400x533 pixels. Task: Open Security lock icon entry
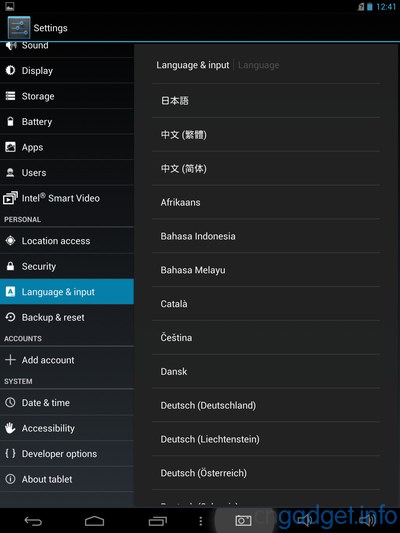(11, 266)
